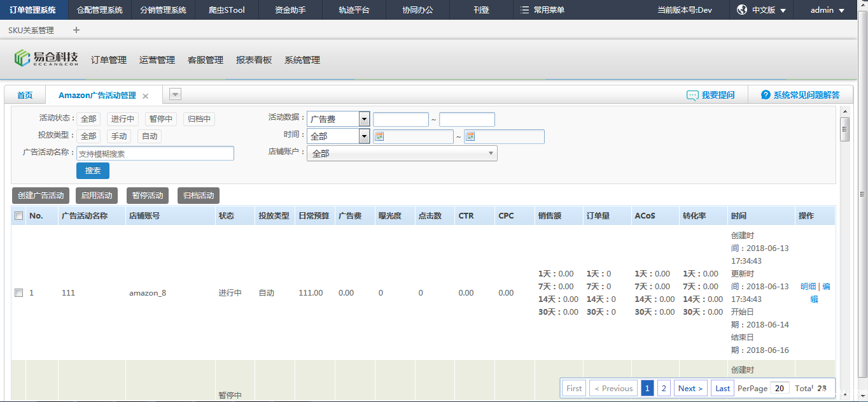The image size is (868, 402).
Task: Click the end date calendar icon
Action: click(470, 136)
